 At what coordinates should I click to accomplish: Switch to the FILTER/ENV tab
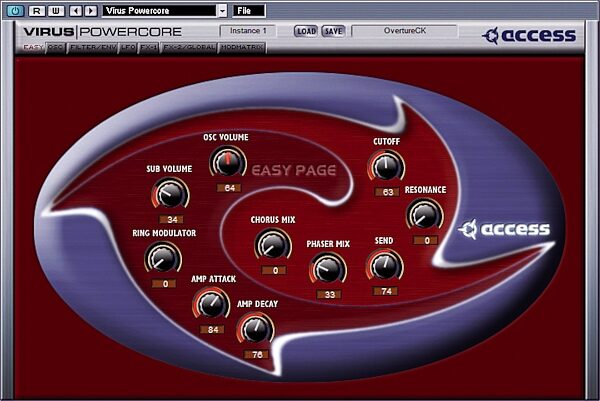click(x=92, y=47)
